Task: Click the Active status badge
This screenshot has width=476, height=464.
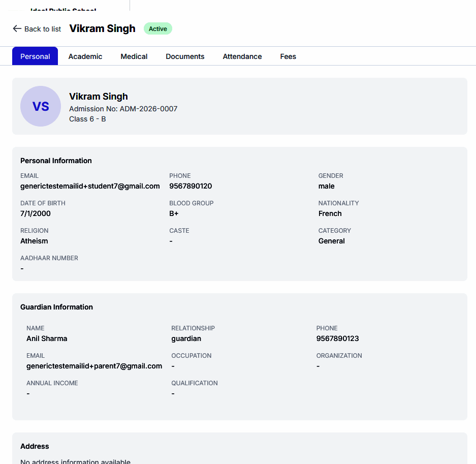Action: coord(158,28)
